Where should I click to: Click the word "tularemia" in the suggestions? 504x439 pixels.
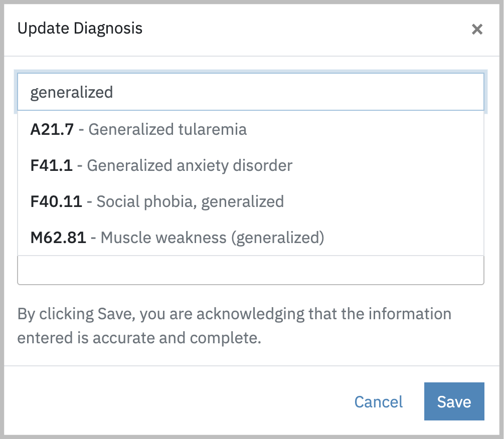pos(213,129)
